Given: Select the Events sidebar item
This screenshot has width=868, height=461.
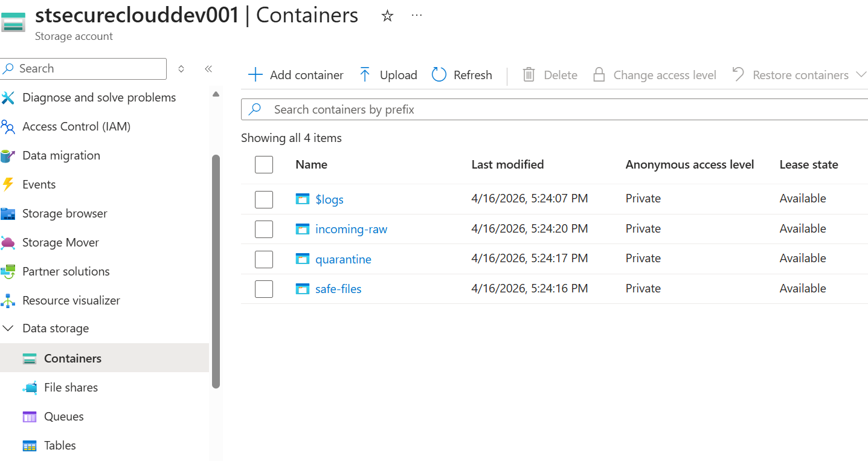Looking at the screenshot, I should (38, 184).
